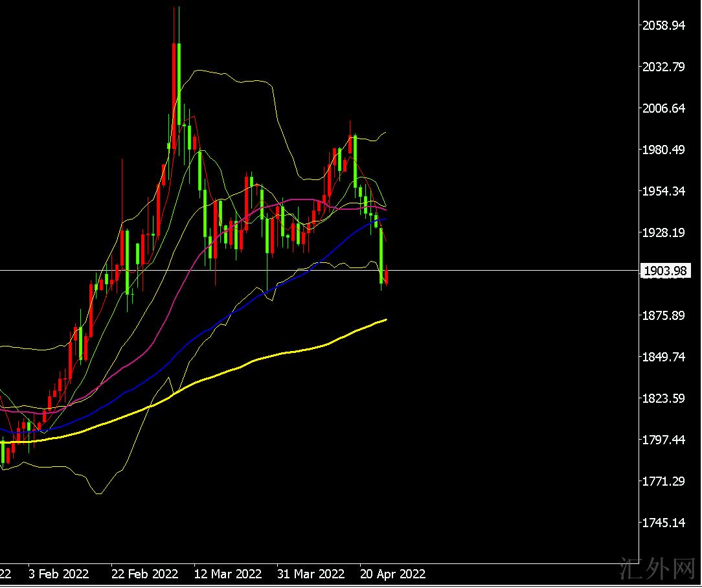Select the 1954.34 price level label
This screenshot has height=588, width=702.
(x=663, y=191)
